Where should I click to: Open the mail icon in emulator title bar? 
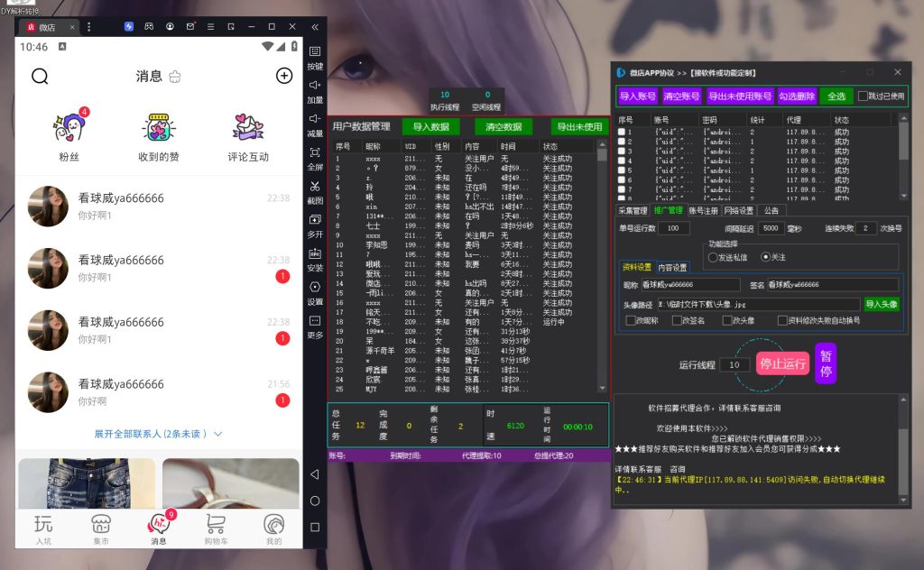190,26
